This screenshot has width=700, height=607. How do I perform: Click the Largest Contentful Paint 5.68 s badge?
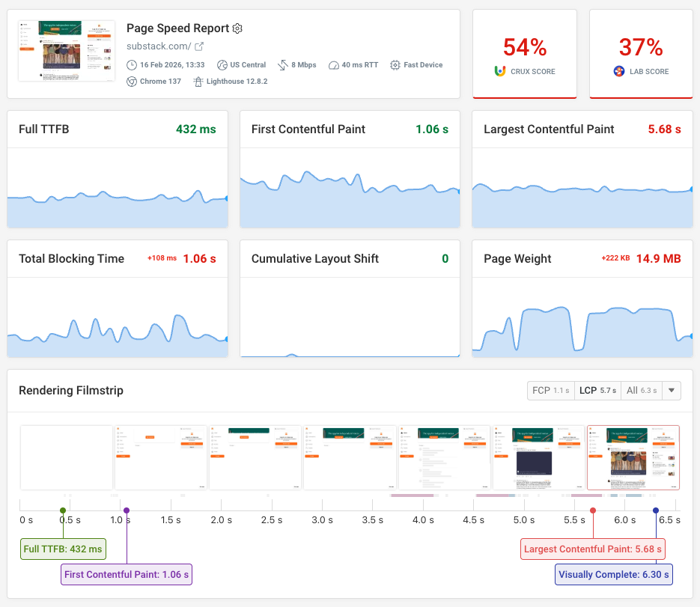tap(592, 549)
